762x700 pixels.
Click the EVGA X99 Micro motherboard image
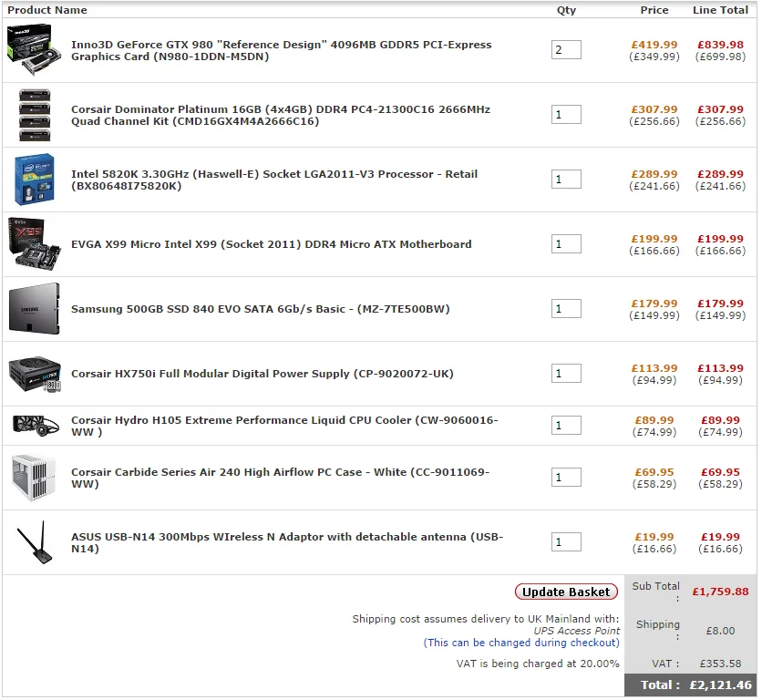[35, 244]
